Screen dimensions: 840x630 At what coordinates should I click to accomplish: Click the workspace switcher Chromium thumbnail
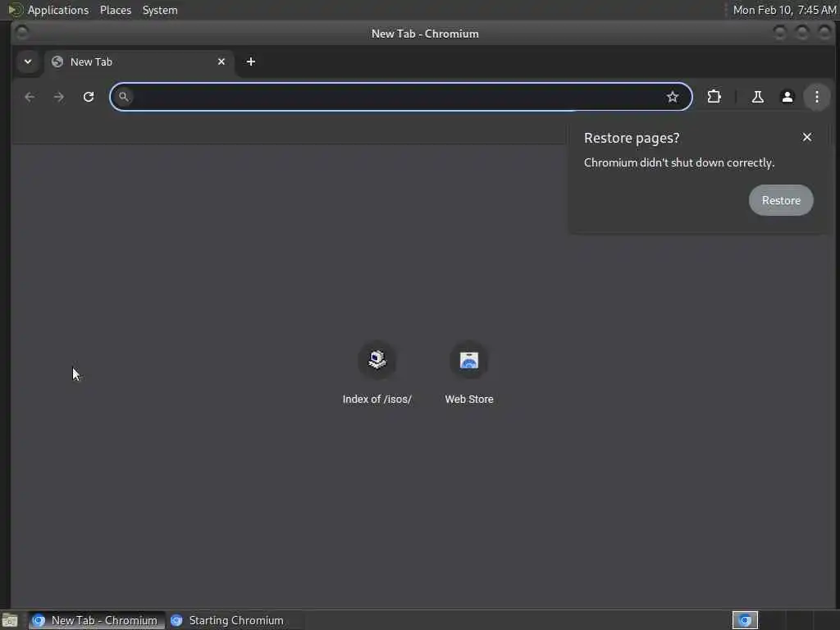click(745, 620)
